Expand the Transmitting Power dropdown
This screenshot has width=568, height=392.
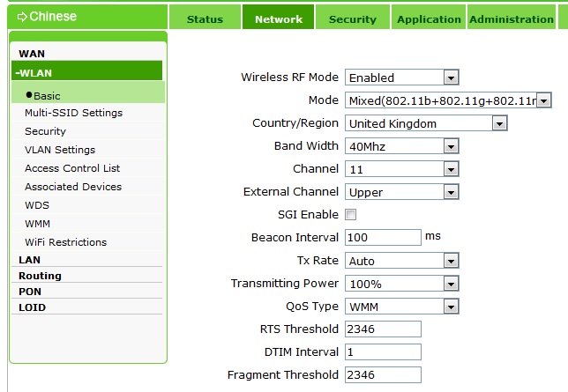401,284
